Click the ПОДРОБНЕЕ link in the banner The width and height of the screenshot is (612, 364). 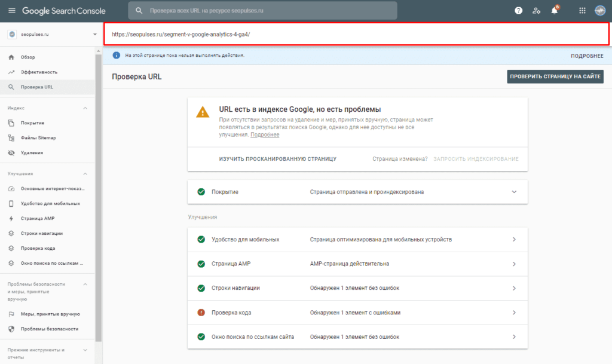(587, 56)
